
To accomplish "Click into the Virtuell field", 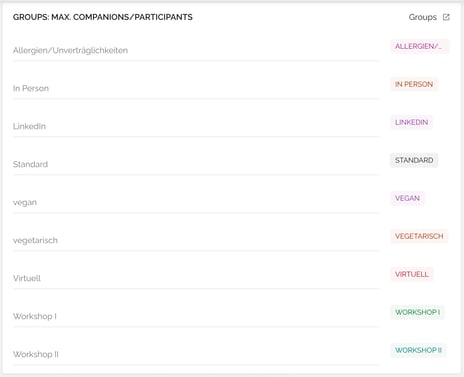I will [x=196, y=279].
